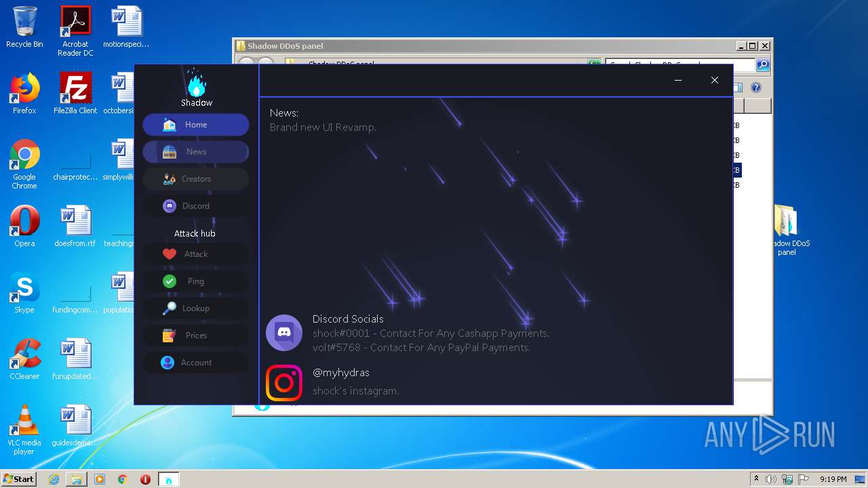This screenshot has height=488, width=868.
Task: Open Windows Media Player taskbar icon
Action: click(x=100, y=479)
